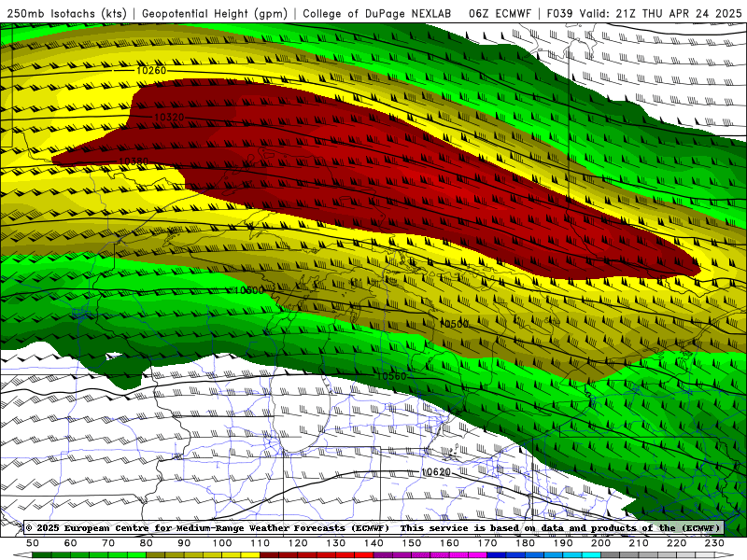Click the 80 value on the color scale

(x=146, y=543)
